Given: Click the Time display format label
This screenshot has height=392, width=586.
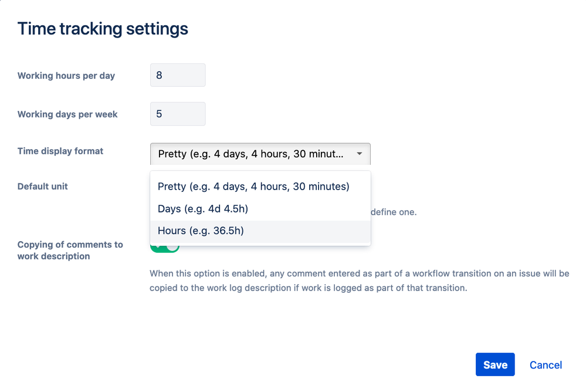Looking at the screenshot, I should pos(60,151).
